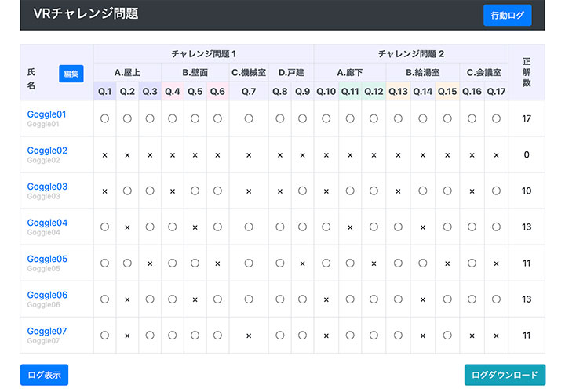The width and height of the screenshot is (565, 392).
Task: Click Goggle02's Q.17 cross mark
Action: pos(496,155)
